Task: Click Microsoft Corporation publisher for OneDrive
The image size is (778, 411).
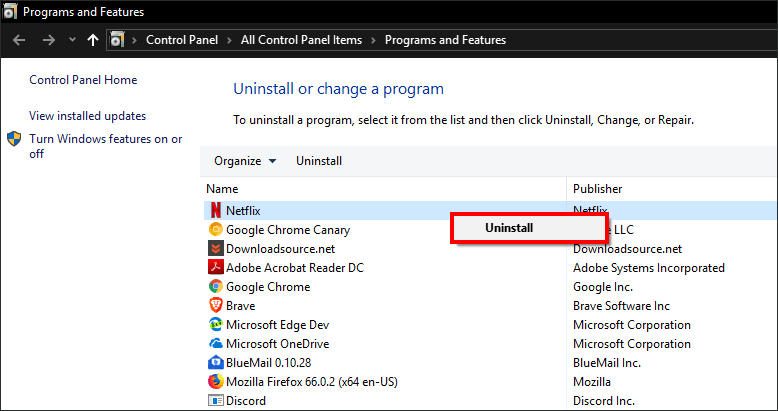Action: pyautogui.click(x=632, y=343)
